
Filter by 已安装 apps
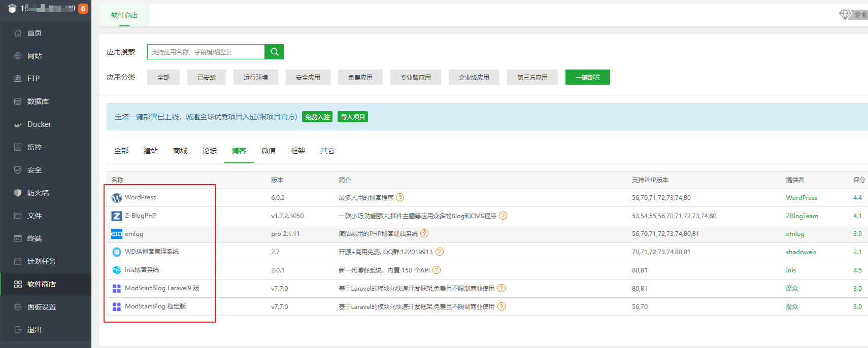207,77
